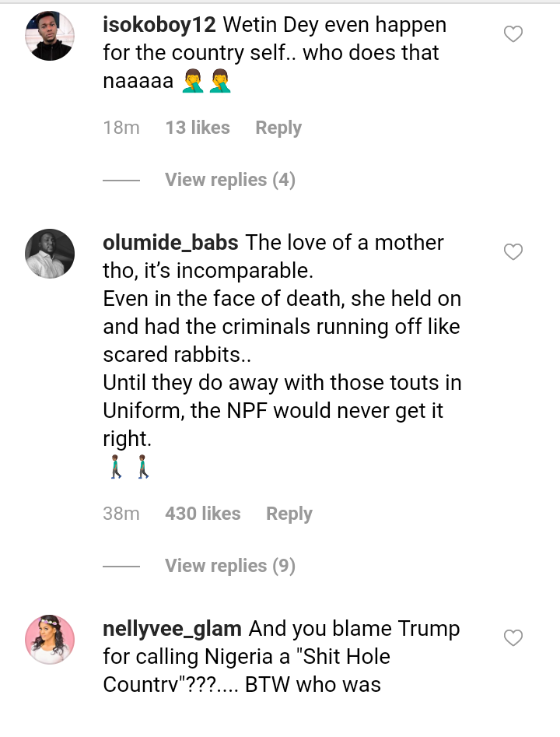Click the line beside View replies (9)
The width and height of the screenshot is (560, 737).
(121, 567)
